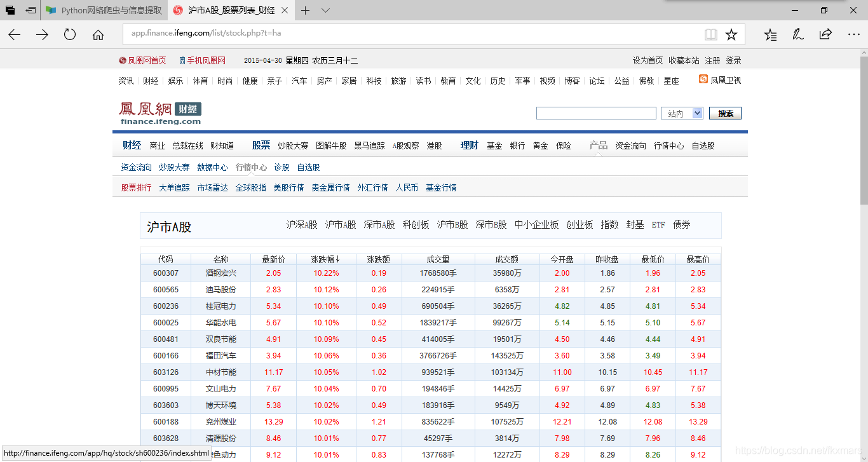
Task: Set these tabs aside
Action: (x=30, y=10)
